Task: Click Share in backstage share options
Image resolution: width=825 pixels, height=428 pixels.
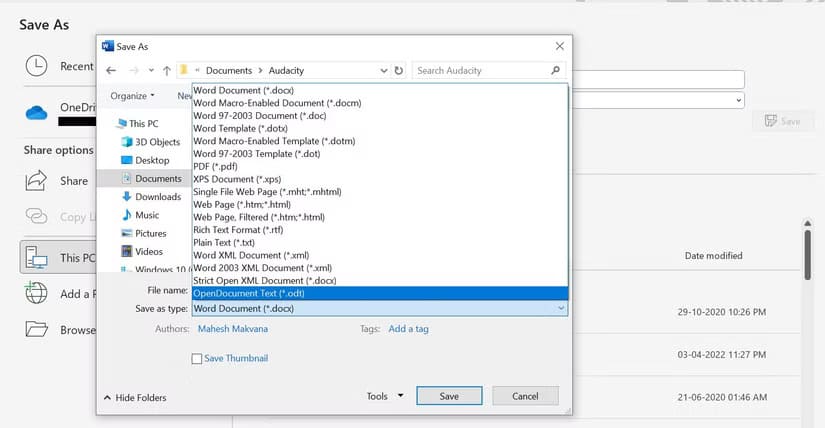Action: click(57, 181)
